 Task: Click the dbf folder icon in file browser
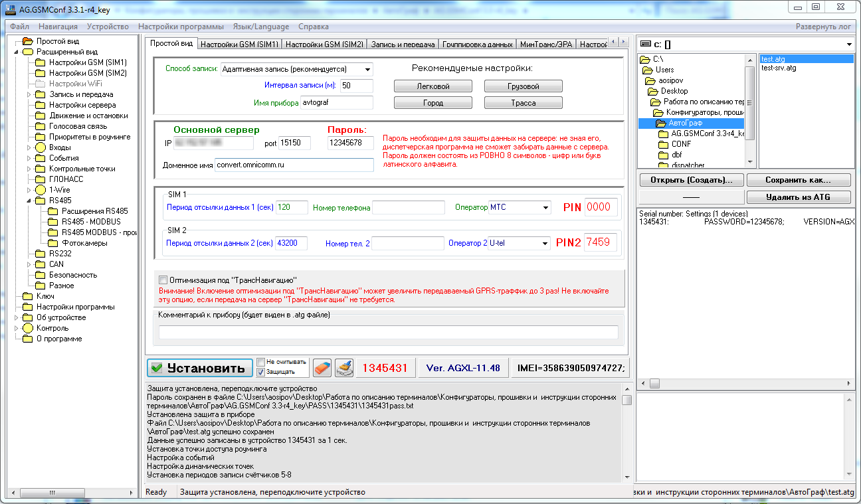(663, 155)
